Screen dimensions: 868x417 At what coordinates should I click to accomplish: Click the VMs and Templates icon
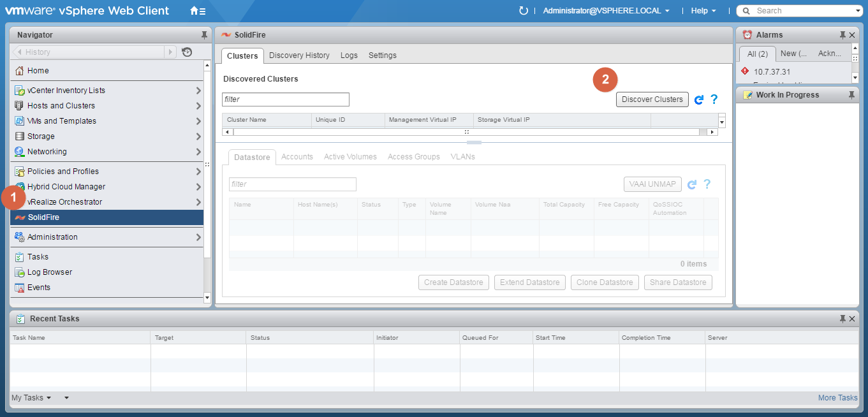(19, 121)
